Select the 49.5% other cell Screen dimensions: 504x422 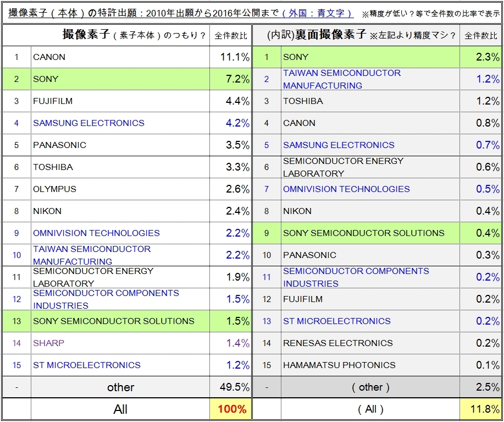click(231, 387)
